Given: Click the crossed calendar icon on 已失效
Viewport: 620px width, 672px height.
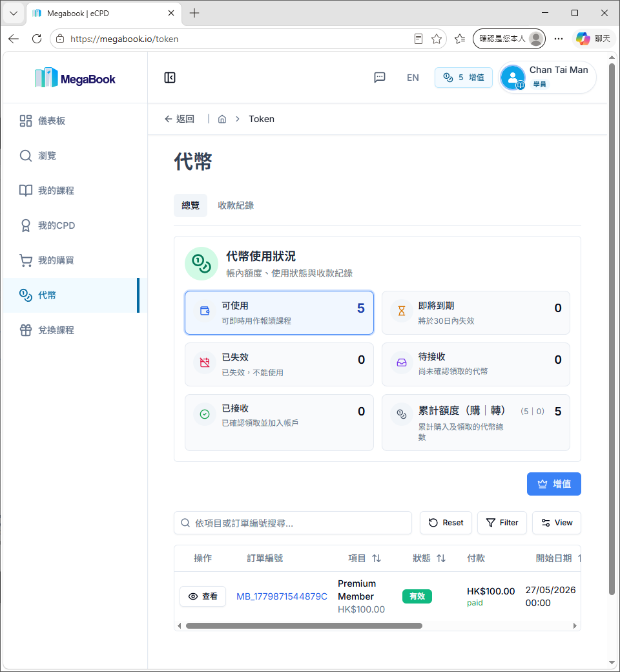Looking at the screenshot, I should [205, 362].
